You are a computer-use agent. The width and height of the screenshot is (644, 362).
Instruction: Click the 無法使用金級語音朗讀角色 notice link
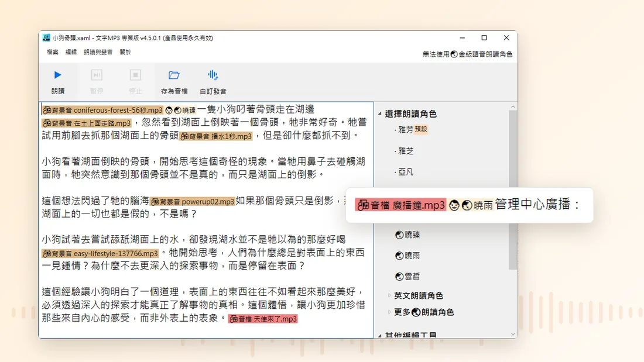[467, 54]
